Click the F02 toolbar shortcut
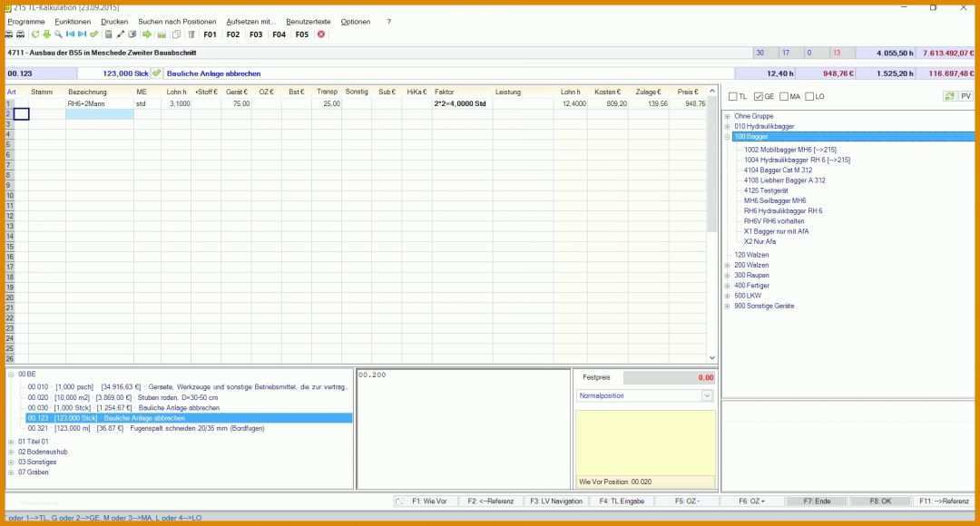980x526 pixels. (233, 34)
